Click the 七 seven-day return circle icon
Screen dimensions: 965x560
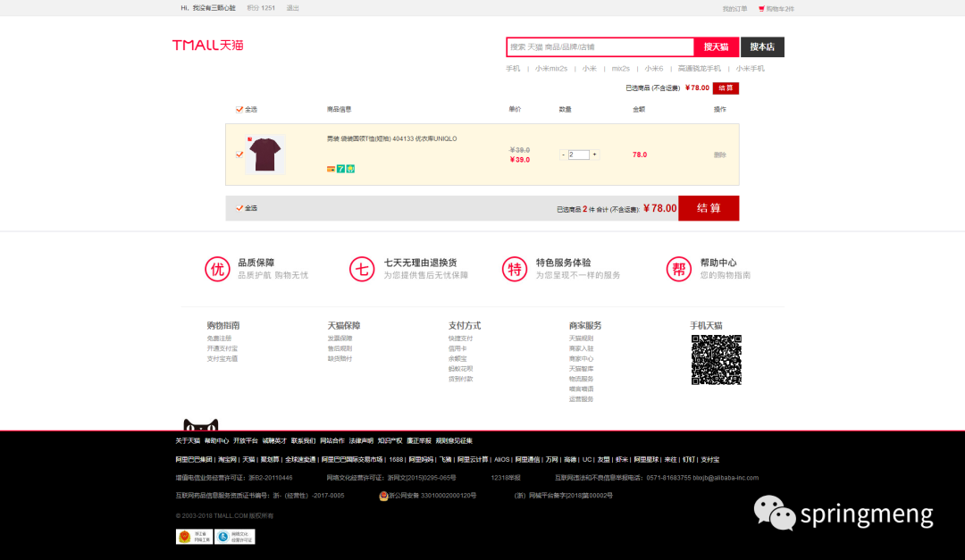[x=362, y=269]
